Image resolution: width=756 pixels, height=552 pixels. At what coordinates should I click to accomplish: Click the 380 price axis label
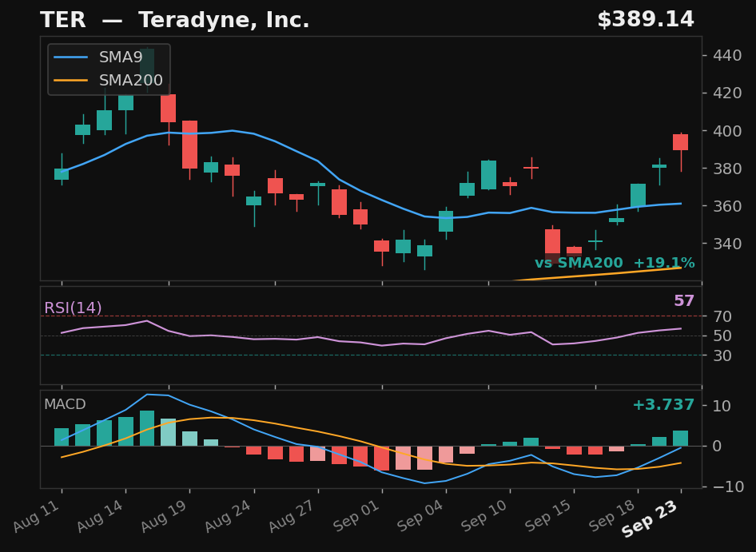click(727, 169)
